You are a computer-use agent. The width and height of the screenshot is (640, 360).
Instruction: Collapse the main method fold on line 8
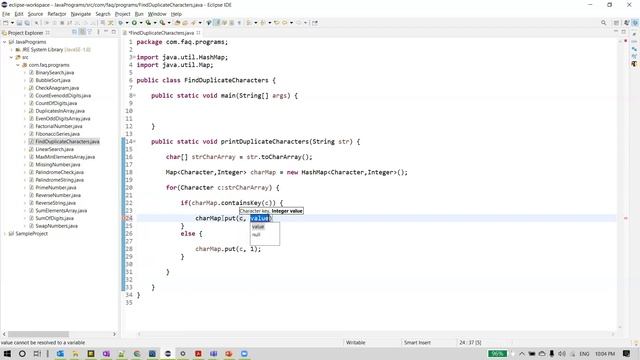point(134,96)
